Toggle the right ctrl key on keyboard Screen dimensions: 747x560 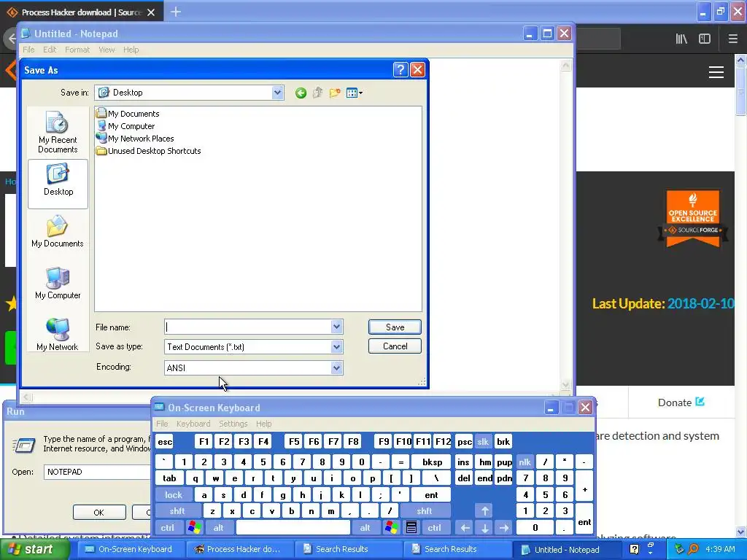tap(434, 528)
